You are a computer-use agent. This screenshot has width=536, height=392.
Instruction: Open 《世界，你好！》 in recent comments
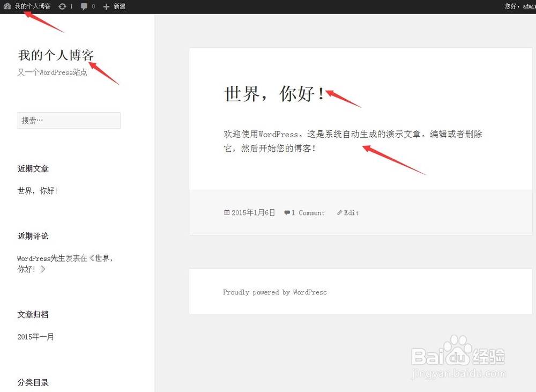[98, 258]
